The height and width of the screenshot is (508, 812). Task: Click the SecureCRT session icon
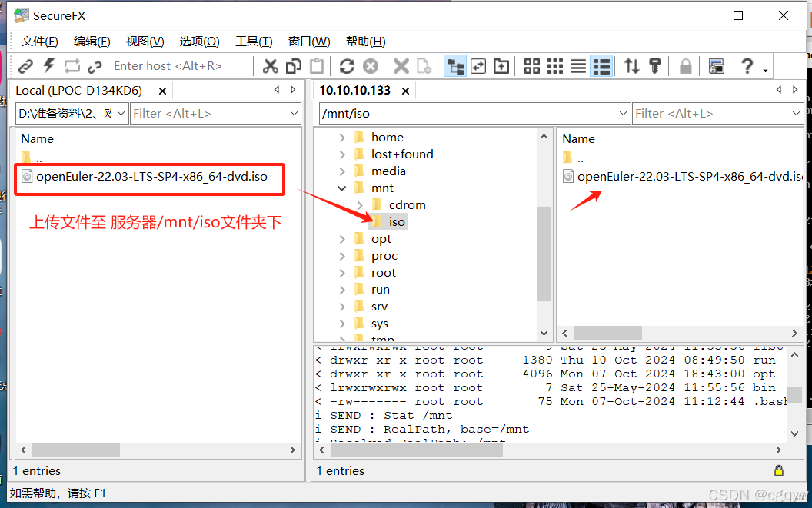(716, 66)
